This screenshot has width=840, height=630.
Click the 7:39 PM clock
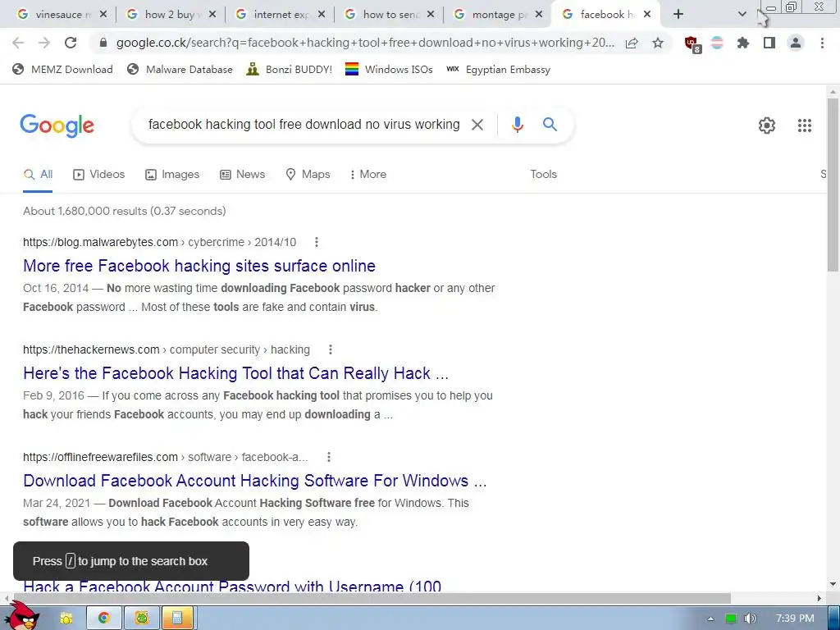point(794,619)
